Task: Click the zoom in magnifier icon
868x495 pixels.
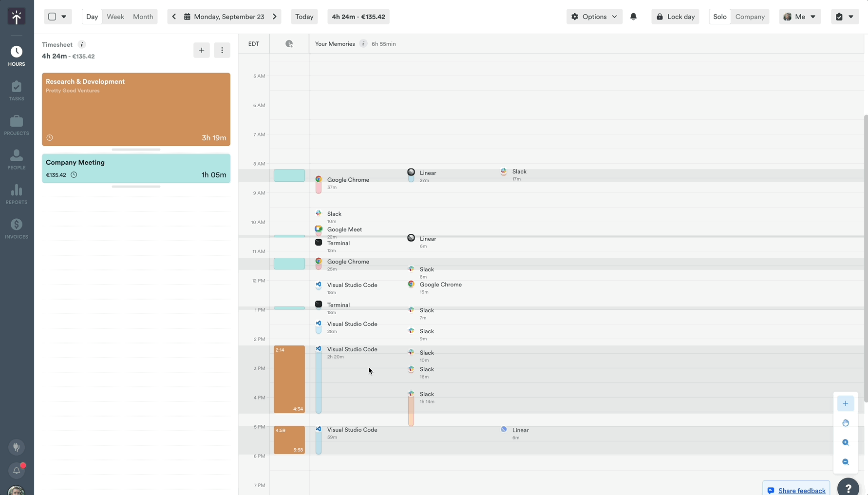Action: coord(845,442)
